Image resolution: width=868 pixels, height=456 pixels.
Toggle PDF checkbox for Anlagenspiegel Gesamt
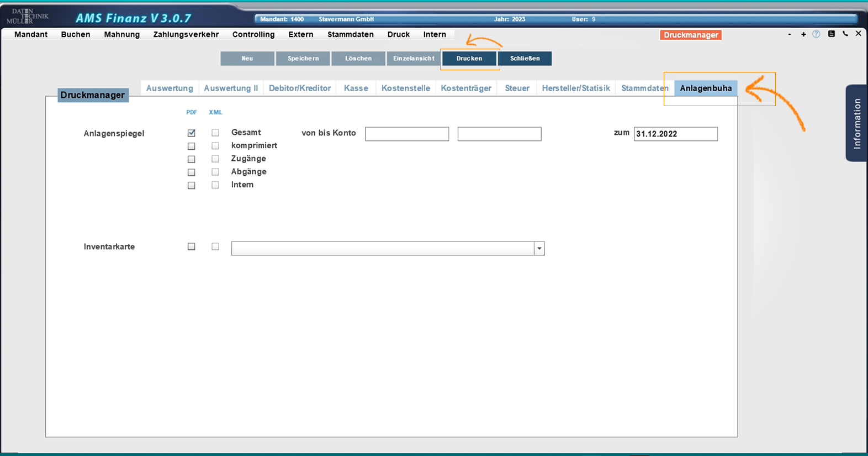point(192,133)
